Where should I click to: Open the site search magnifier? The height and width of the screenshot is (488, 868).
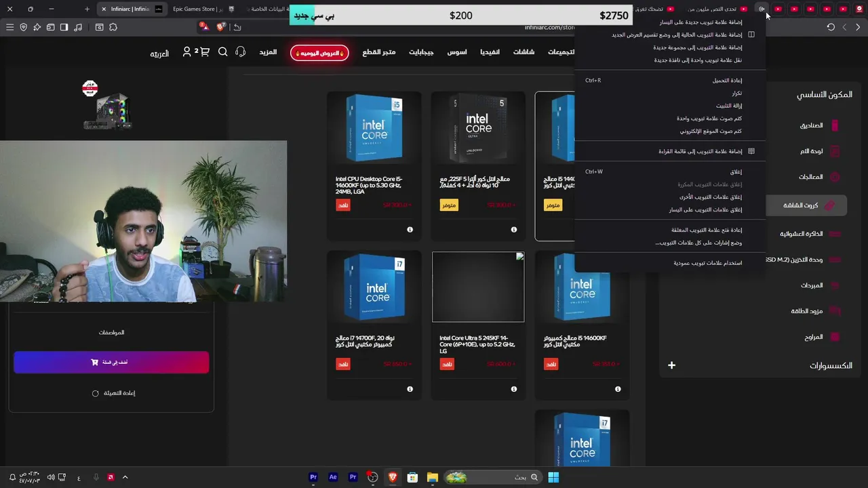click(222, 52)
